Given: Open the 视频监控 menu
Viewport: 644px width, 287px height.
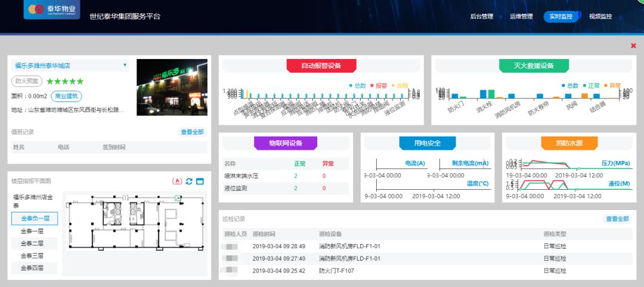Looking at the screenshot, I should coord(600,17).
